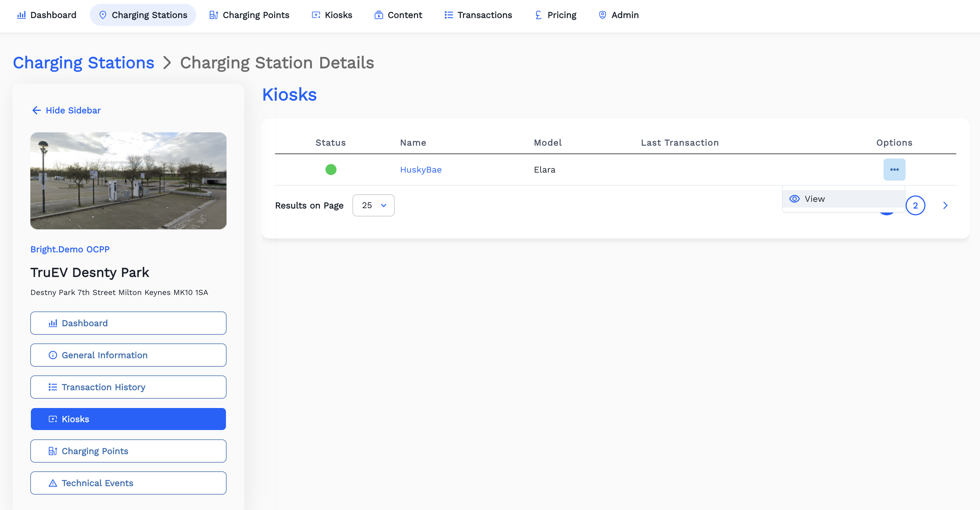The height and width of the screenshot is (510, 980).
Task: Open Transaction History in the sidebar
Action: [x=128, y=387]
